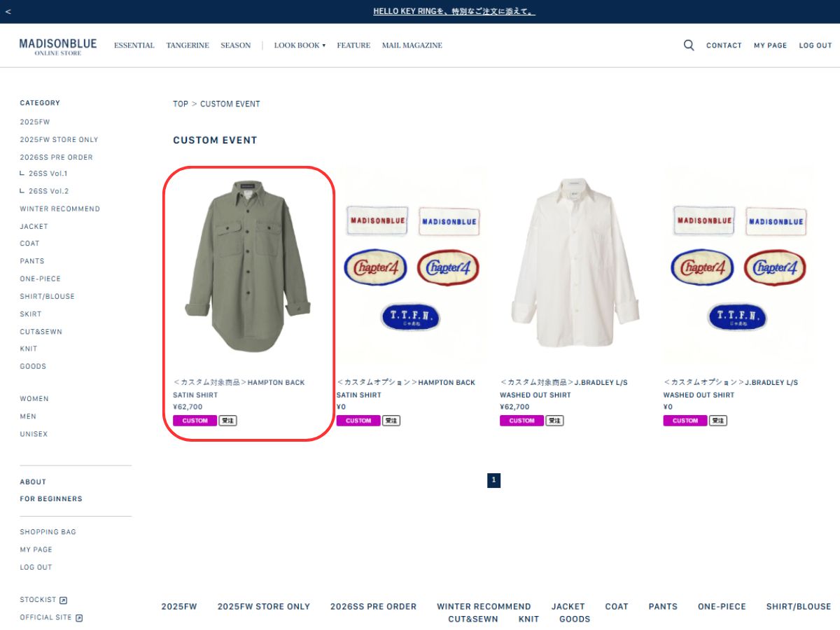Image resolution: width=840 pixels, height=630 pixels.
Task: Expand the LOOK BOOK dropdown menu
Action: 300,45
